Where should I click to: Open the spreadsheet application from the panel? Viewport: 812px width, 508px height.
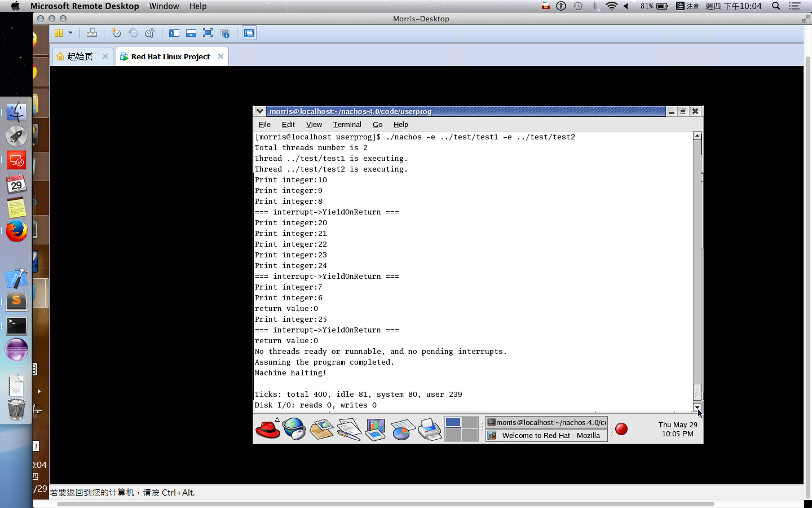pos(402,429)
